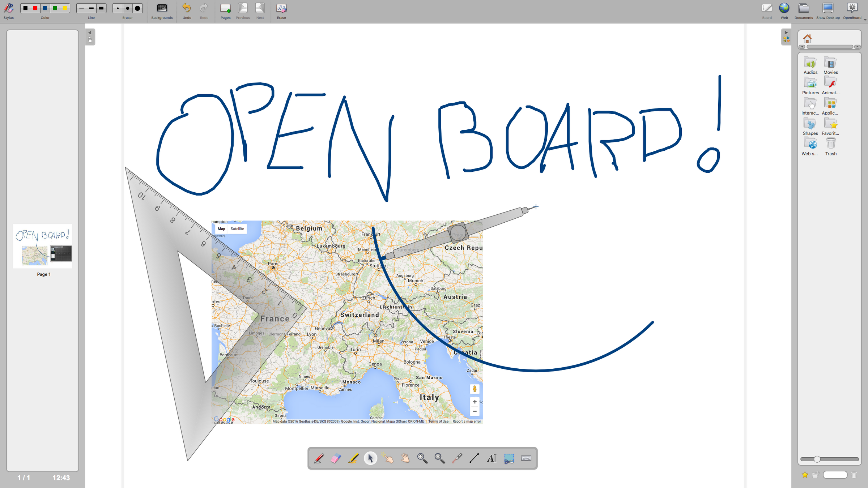Select the hand scroll tool
This screenshot has height=488, width=868.
coord(405,458)
